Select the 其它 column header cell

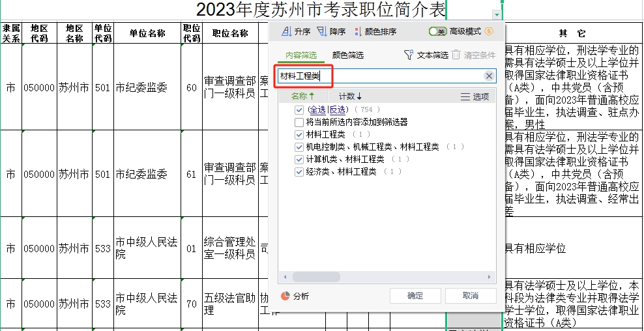(572, 33)
